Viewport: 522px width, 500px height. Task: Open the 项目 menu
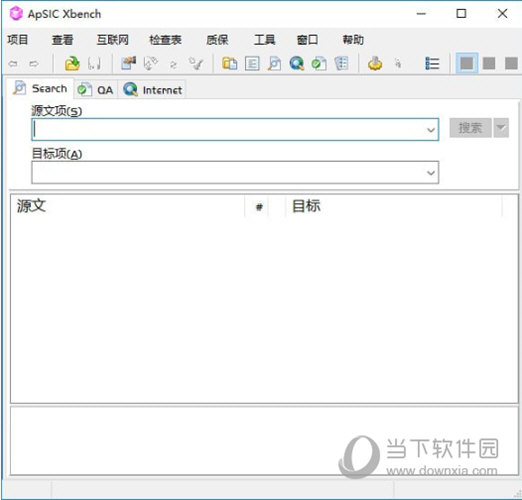point(18,40)
